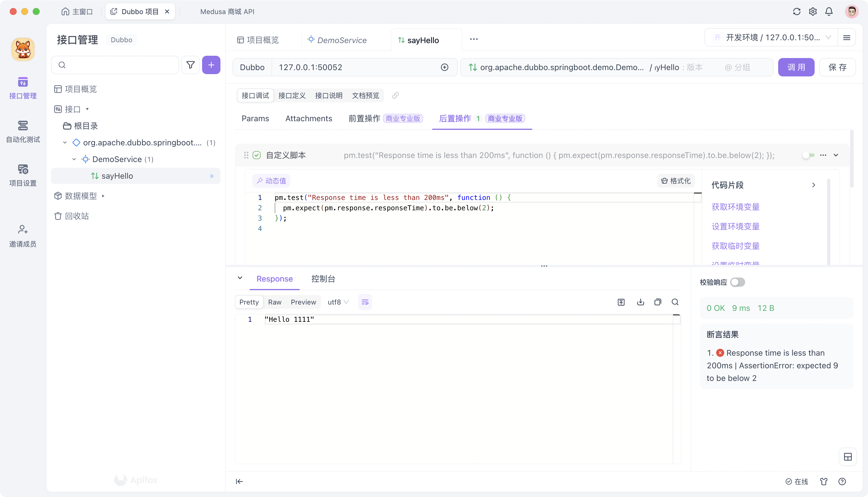Select the Raw response view
The width and height of the screenshot is (868, 497).
(275, 302)
